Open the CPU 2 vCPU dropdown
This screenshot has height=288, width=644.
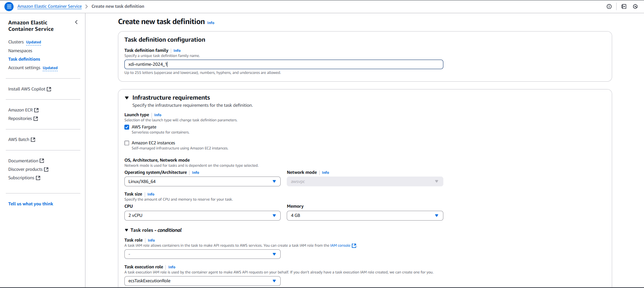202,215
